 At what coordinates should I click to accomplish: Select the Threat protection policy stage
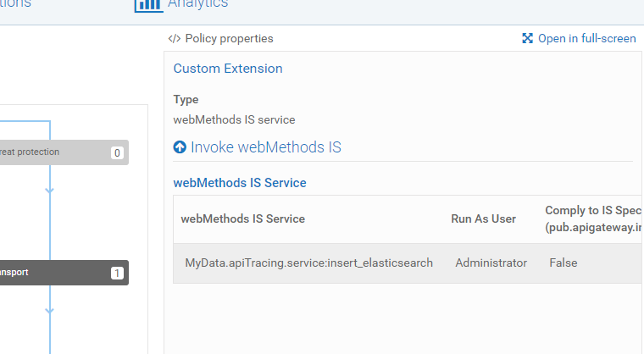(x=51, y=152)
